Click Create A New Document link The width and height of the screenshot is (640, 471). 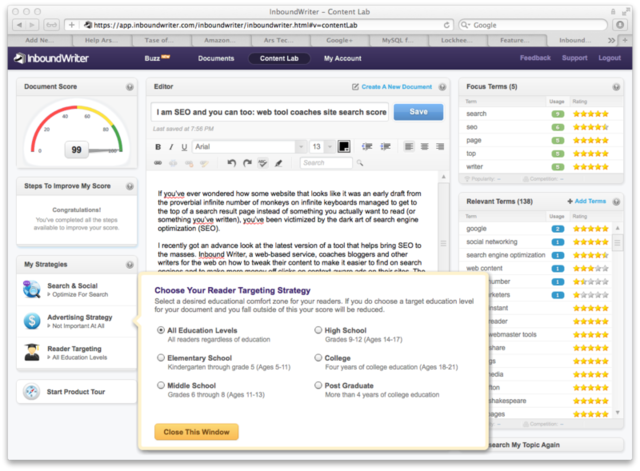point(396,87)
